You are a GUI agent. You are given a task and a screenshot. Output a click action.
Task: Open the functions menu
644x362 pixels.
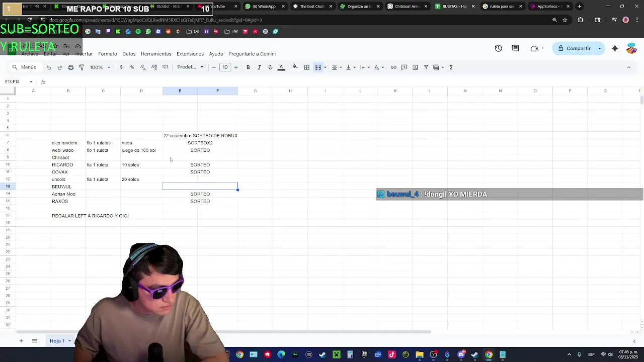pos(451,67)
